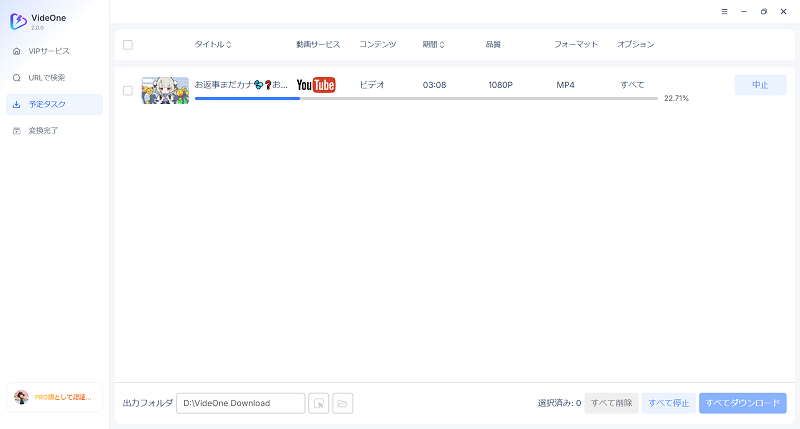Click the video title お返事まだカナ
The height and width of the screenshot is (429, 800).
[x=241, y=85]
